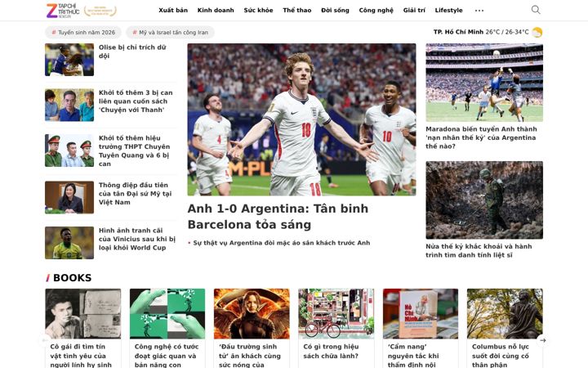Click the Vinicius thumbnail photo
The height and width of the screenshot is (368, 588).
[x=69, y=243]
